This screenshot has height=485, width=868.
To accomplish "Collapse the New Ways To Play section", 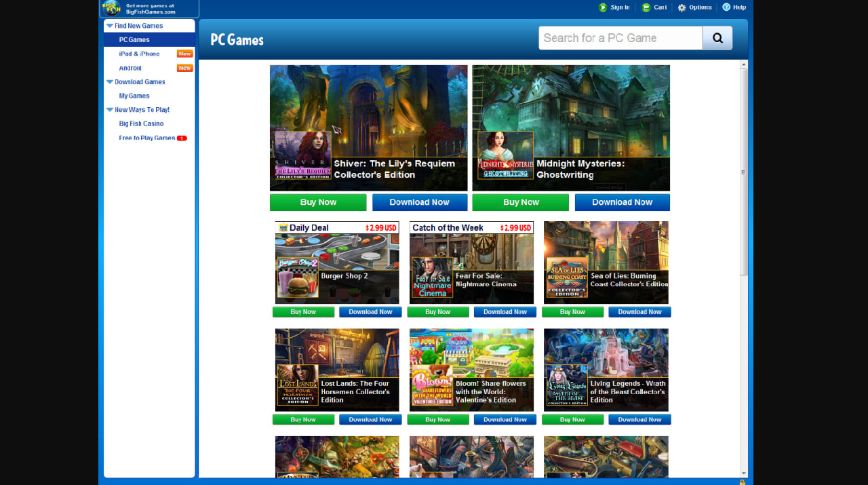I will [x=110, y=110].
